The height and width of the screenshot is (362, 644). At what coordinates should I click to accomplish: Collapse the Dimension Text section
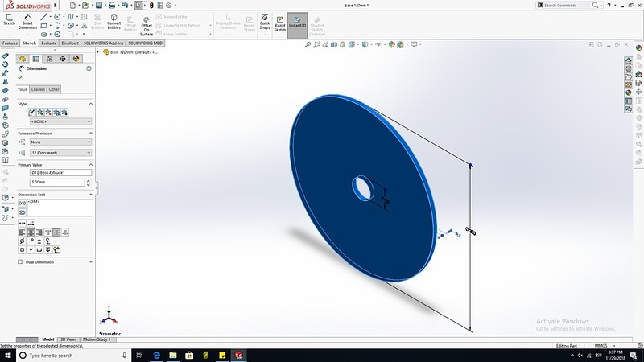click(91, 195)
